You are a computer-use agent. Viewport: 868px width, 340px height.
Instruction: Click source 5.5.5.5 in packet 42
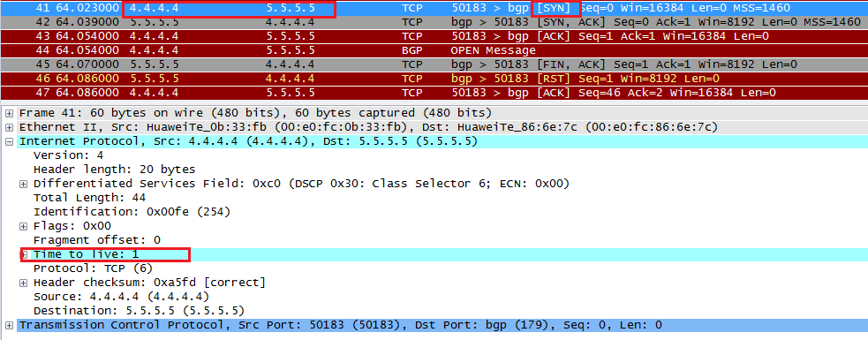coord(154,23)
